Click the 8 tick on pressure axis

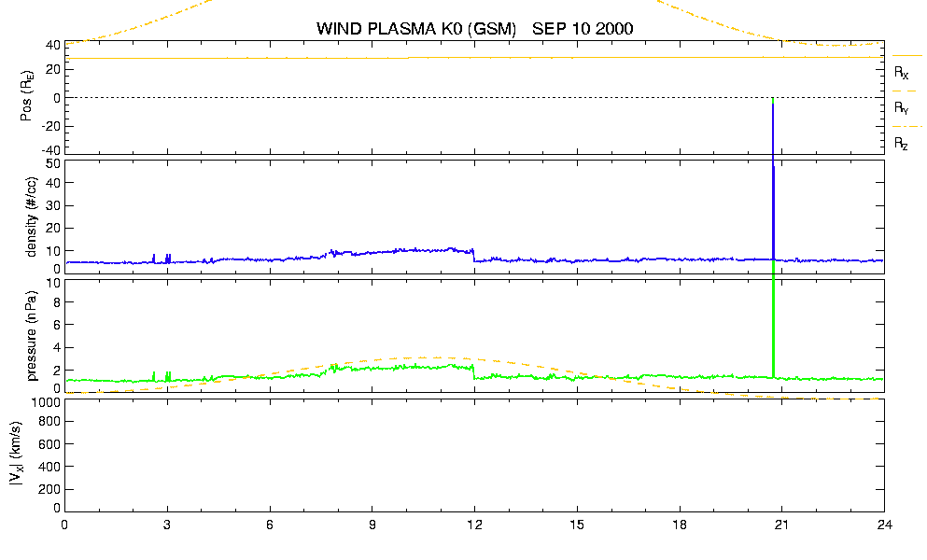tap(57, 302)
